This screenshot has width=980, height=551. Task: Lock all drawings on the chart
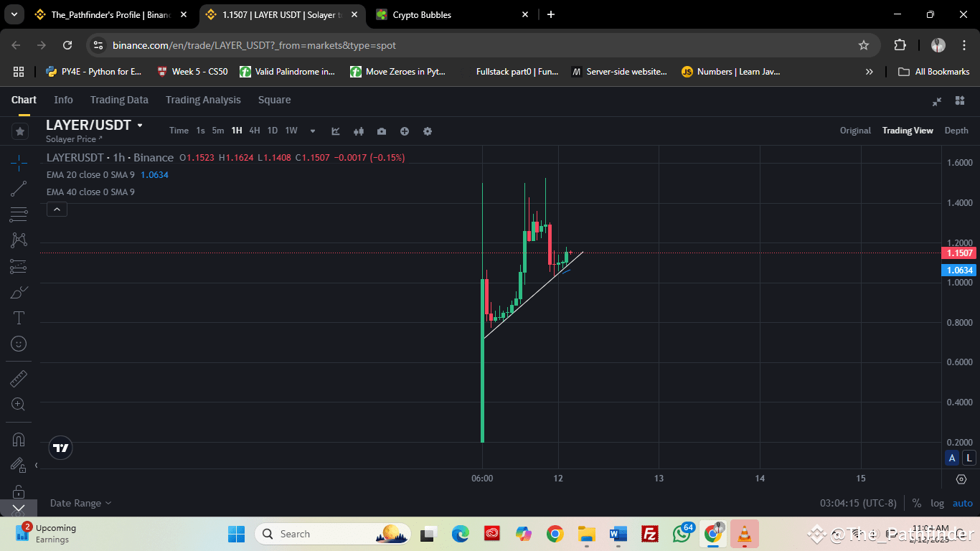click(19, 491)
